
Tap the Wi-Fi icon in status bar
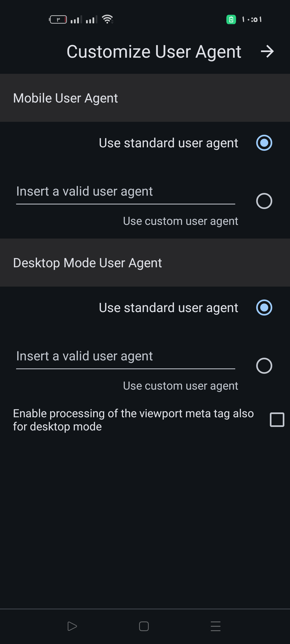coord(108,19)
